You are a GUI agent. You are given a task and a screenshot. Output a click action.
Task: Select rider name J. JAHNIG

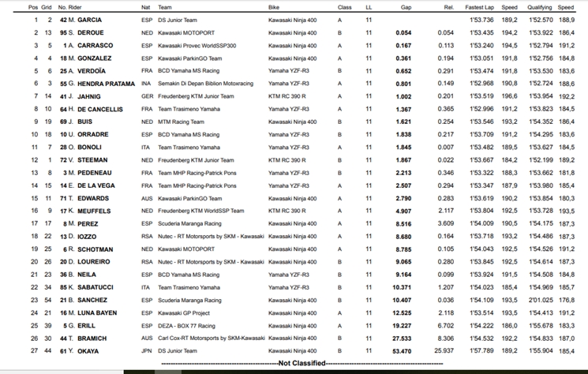[x=84, y=96]
